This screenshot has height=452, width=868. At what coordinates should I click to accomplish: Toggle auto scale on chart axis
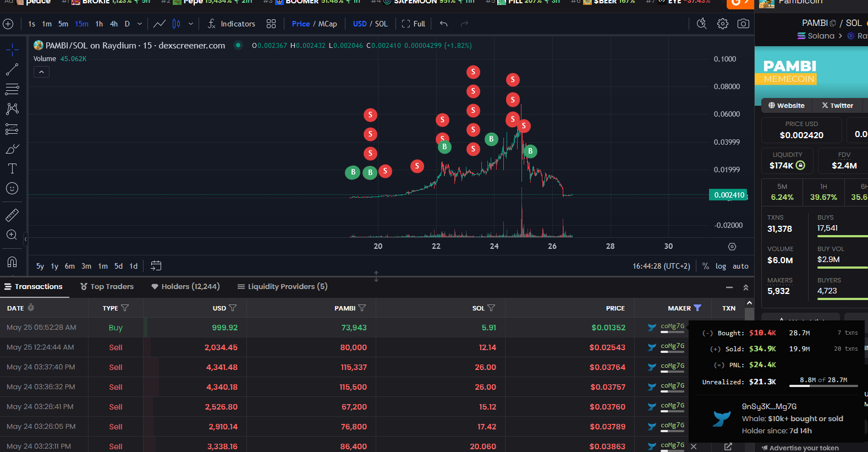coord(740,266)
